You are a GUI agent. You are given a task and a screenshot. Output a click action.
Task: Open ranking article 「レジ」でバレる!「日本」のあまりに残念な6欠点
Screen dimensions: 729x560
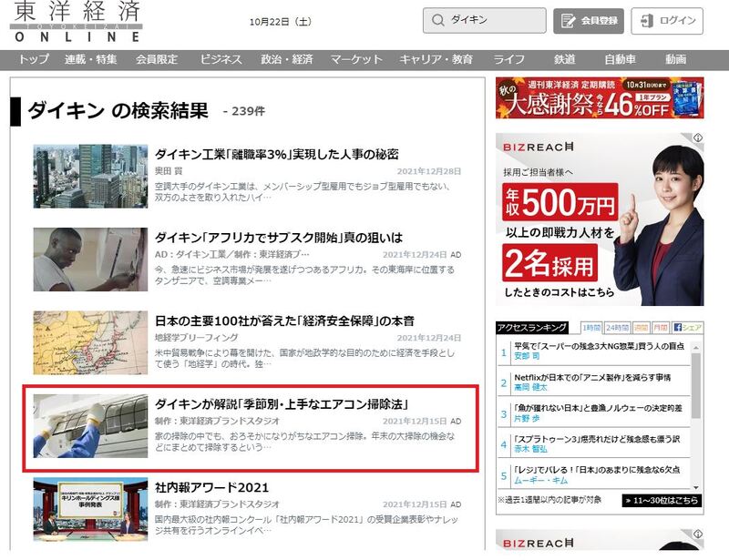click(x=597, y=470)
